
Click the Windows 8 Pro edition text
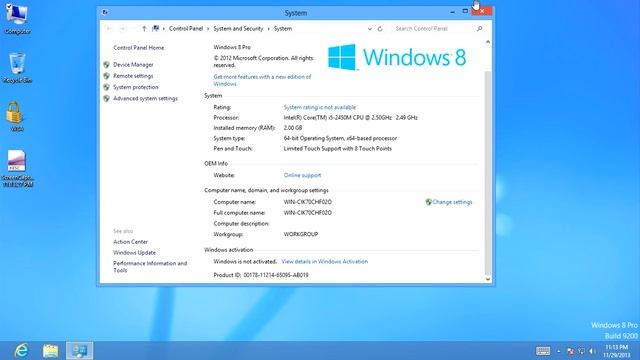click(x=232, y=47)
